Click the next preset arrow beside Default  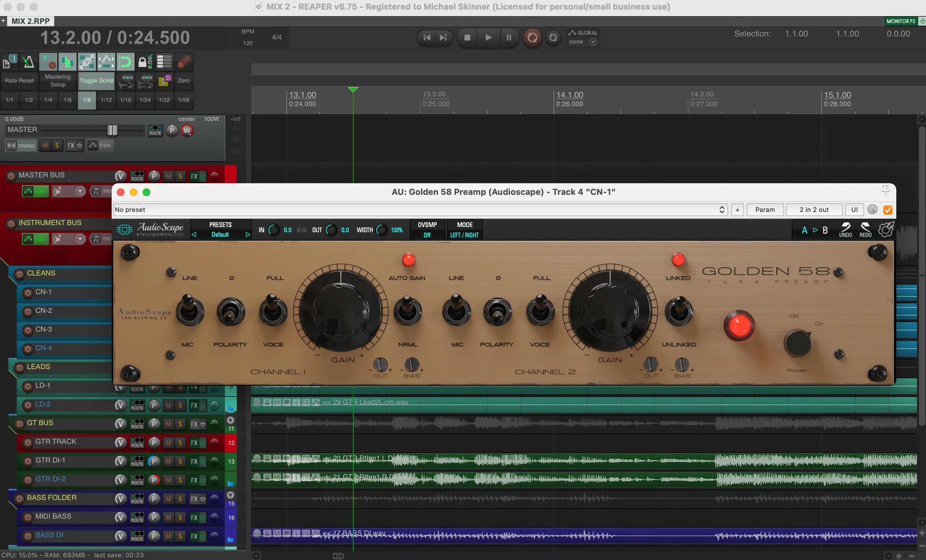[x=248, y=235]
